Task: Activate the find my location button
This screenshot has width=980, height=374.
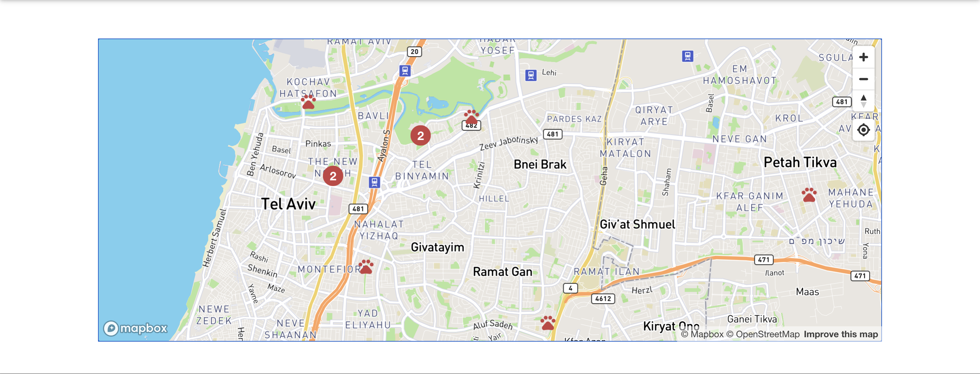Action: click(x=863, y=130)
